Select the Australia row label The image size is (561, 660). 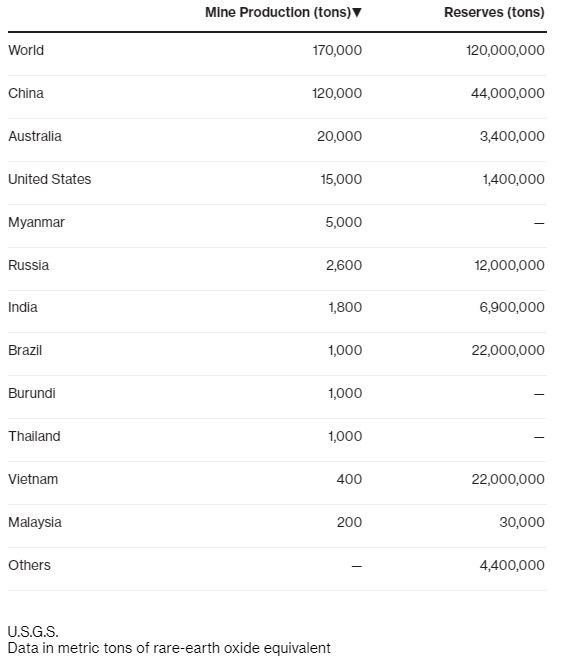35,136
